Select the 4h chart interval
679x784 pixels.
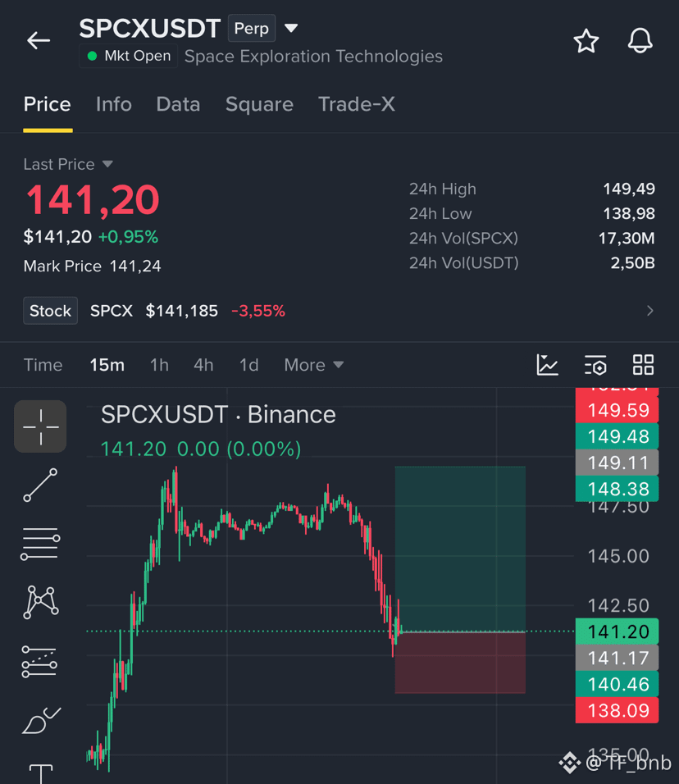203,365
